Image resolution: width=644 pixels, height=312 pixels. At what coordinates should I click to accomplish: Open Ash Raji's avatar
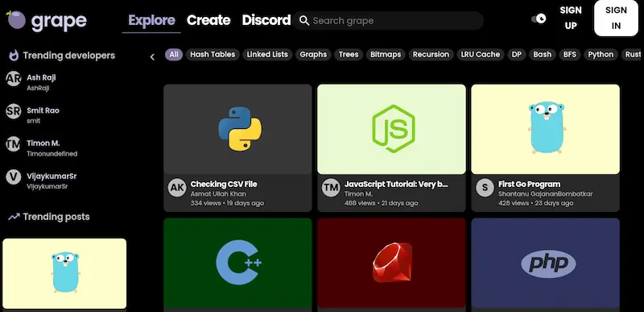[13, 78]
